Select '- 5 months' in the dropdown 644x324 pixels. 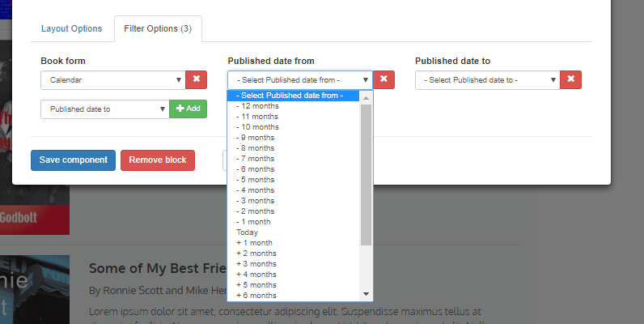pyautogui.click(x=293, y=180)
